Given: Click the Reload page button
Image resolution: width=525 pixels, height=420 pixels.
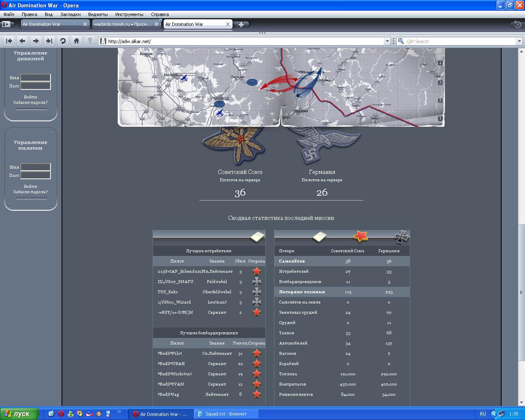Looking at the screenshot, I should 63,41.
